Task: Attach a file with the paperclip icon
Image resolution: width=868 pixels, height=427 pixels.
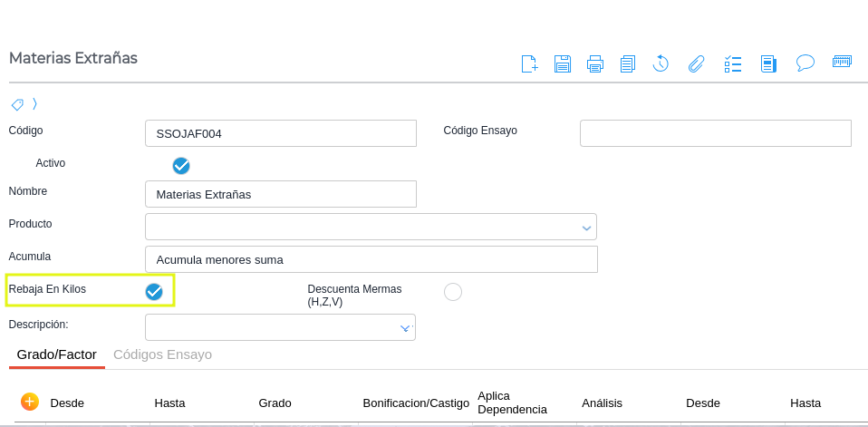Action: [x=696, y=63]
